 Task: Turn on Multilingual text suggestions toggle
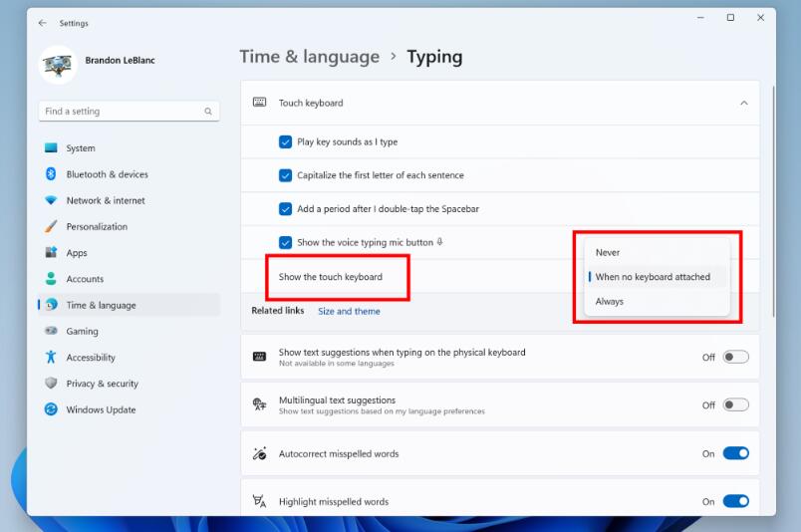[735, 404]
